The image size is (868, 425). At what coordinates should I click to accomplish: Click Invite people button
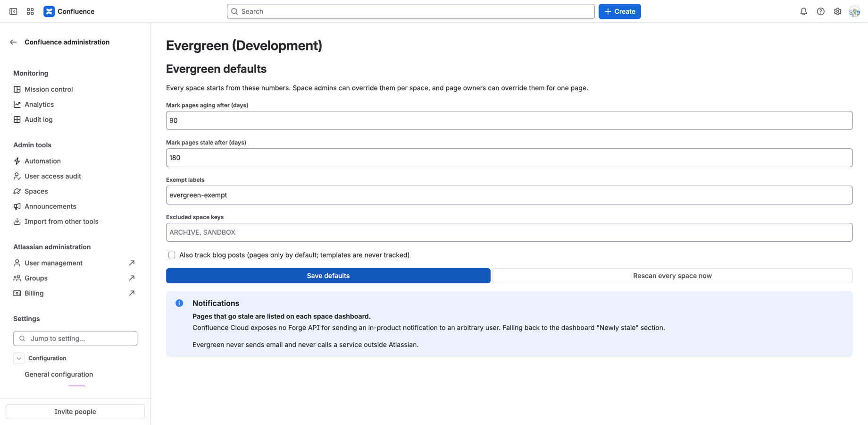coord(75,412)
